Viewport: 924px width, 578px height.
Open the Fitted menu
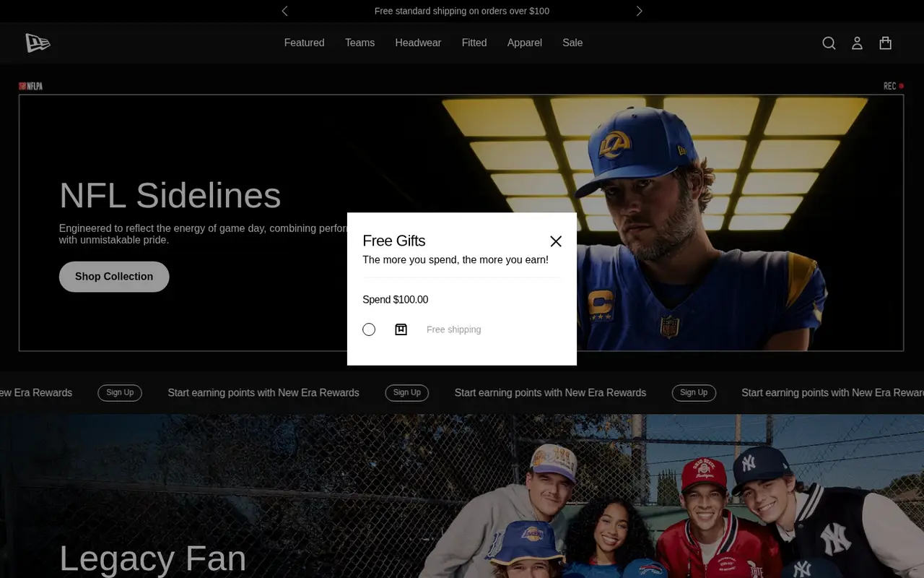tap(474, 43)
